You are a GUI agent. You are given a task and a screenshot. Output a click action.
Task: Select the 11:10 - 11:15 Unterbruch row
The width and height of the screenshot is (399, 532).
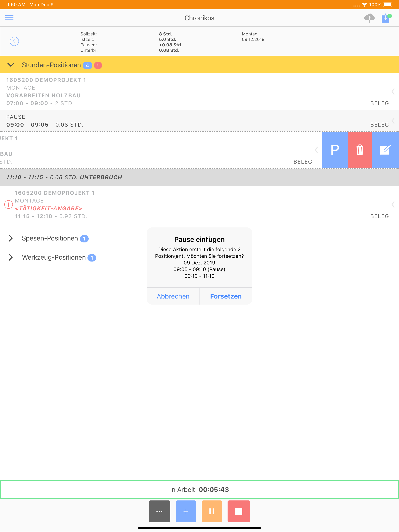pos(199,177)
